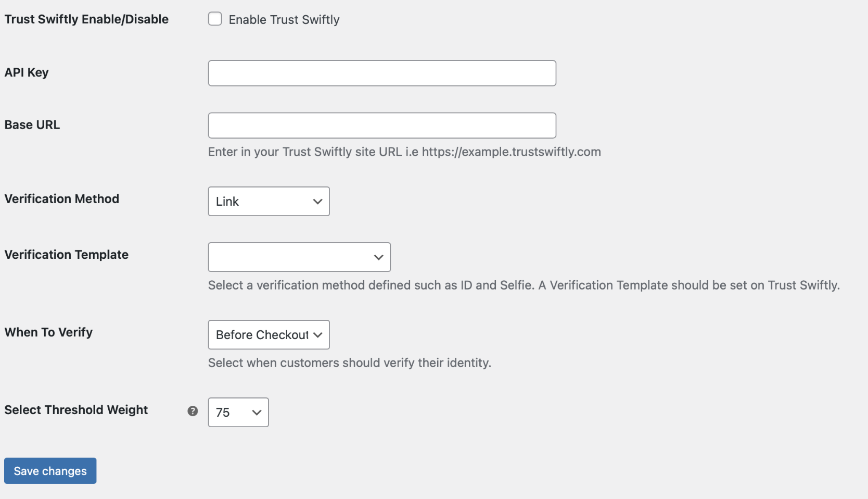Viewport: 868px width, 499px height.
Task: Focus the API Key input field
Action: point(381,73)
